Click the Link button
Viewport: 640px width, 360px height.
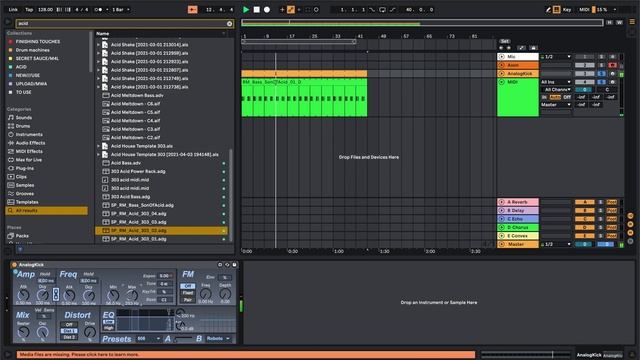tap(13, 9)
